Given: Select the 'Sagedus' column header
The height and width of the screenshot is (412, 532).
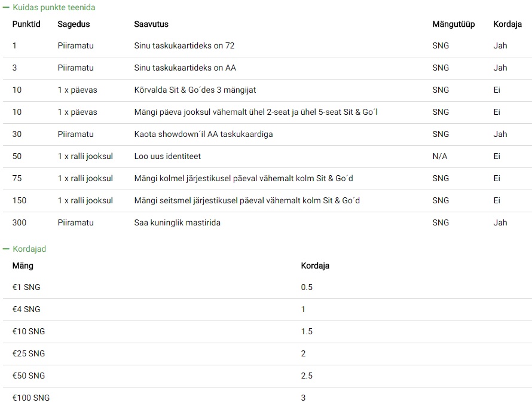Looking at the screenshot, I should point(74,24).
